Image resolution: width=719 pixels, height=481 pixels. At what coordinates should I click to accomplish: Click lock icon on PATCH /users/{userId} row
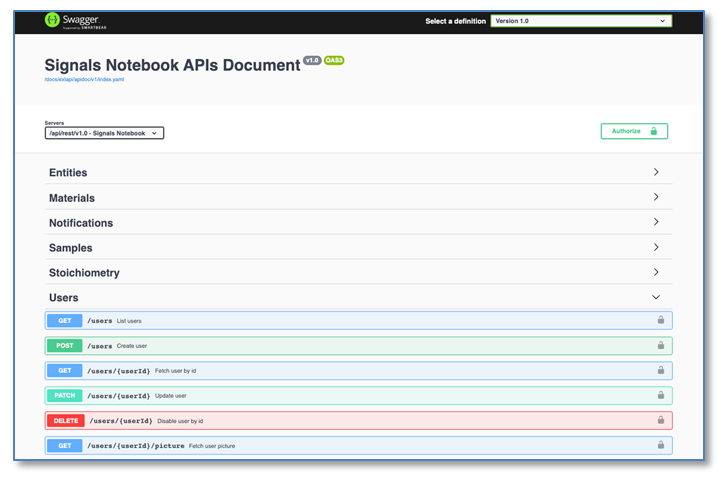(660, 395)
